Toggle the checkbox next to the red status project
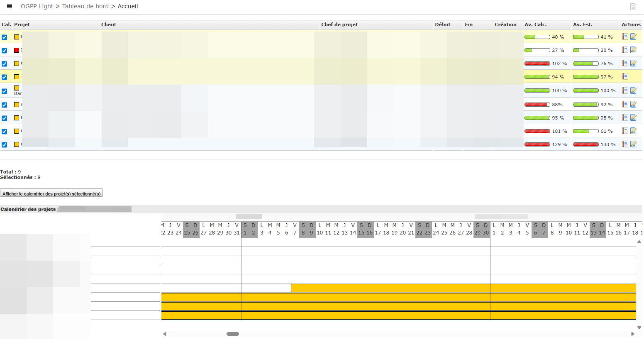 point(5,50)
